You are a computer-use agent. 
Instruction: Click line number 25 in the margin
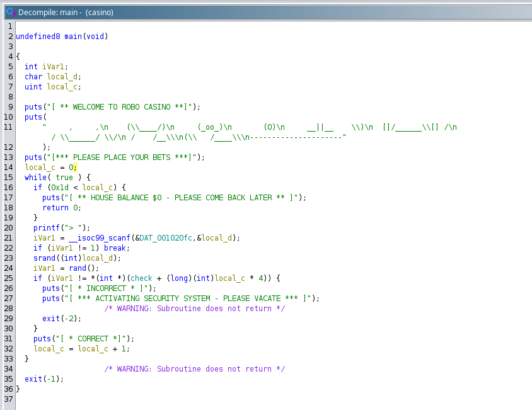click(8, 278)
